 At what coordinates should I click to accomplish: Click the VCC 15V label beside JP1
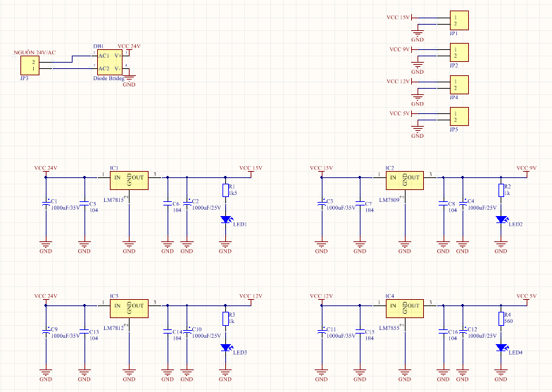[x=399, y=17]
